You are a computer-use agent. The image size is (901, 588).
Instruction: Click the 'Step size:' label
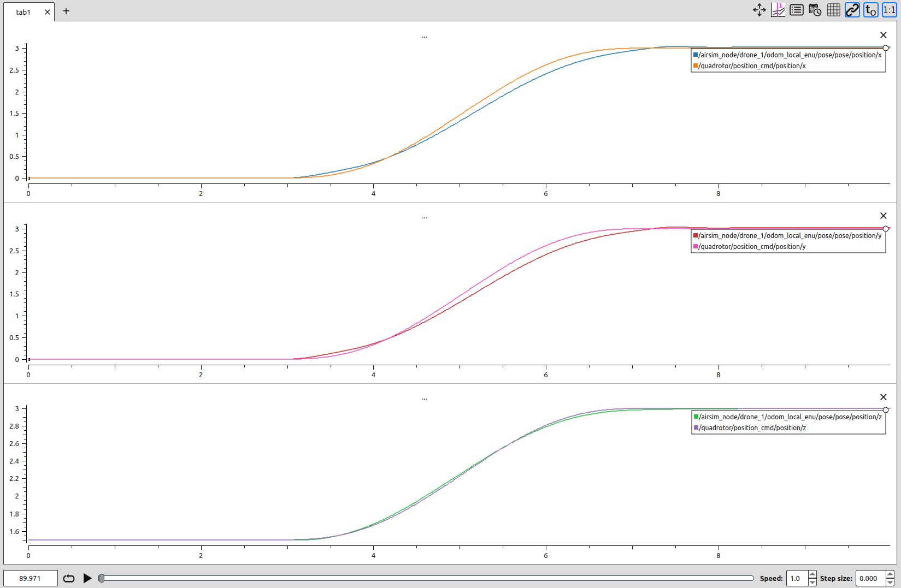(x=836, y=578)
